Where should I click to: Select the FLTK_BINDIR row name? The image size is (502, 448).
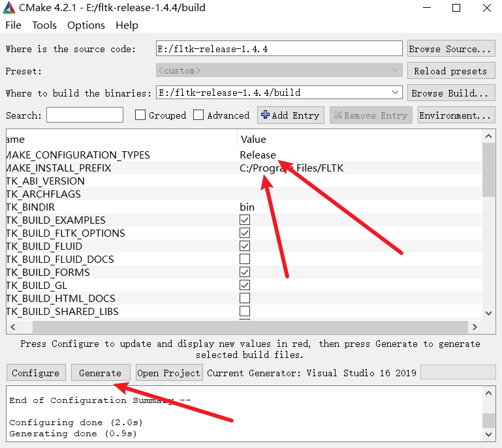click(31, 207)
